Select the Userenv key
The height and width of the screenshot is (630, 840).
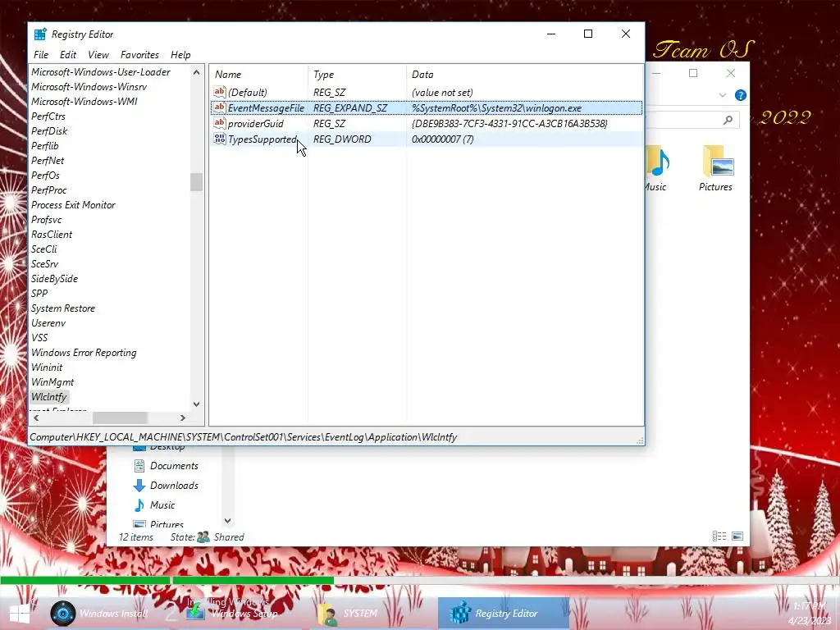pyautogui.click(x=48, y=323)
